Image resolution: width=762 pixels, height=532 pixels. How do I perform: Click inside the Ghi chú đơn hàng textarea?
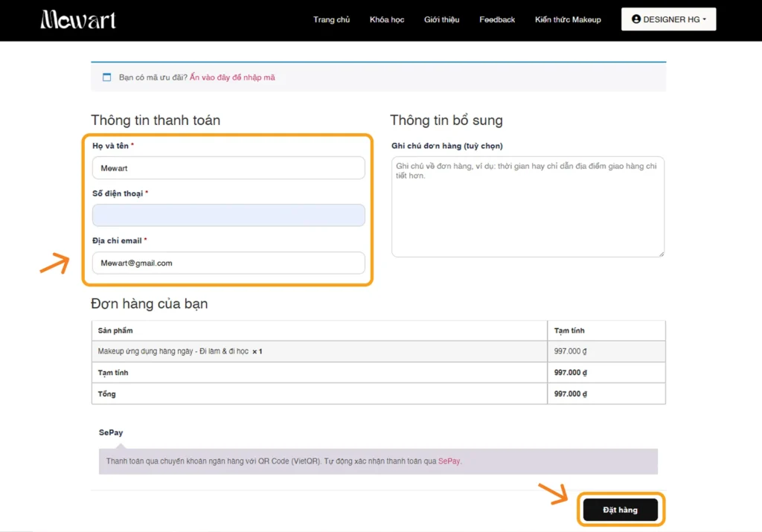[x=528, y=206]
